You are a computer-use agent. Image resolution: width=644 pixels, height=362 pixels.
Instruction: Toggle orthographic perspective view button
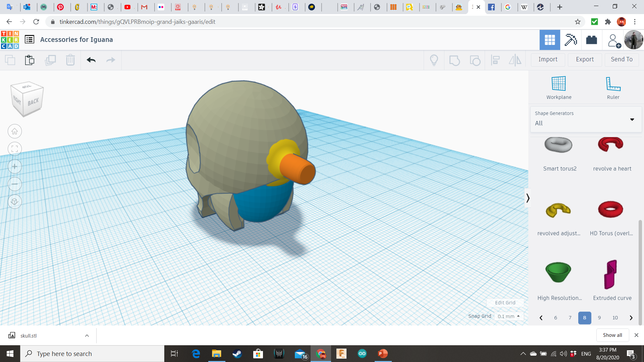tap(15, 201)
